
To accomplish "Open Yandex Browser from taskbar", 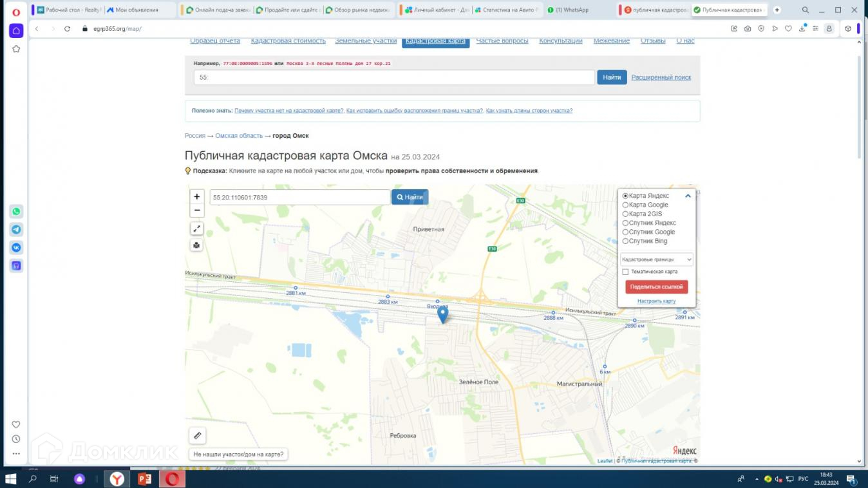I will pyautogui.click(x=117, y=479).
